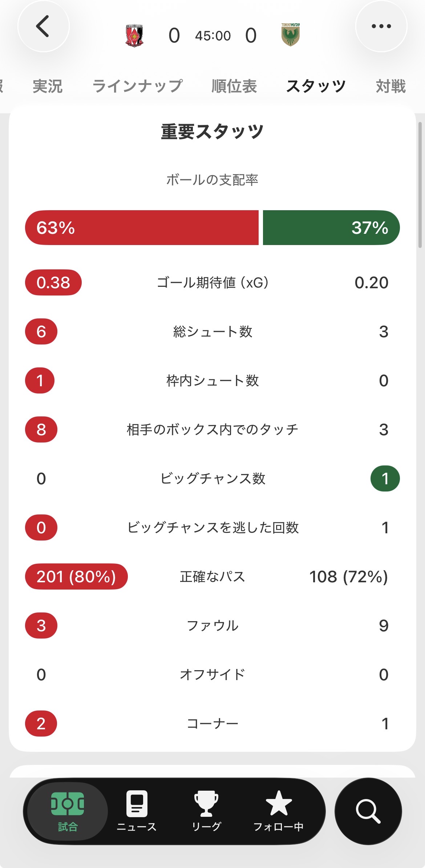Tap the back arrow button
Viewport: 425px width, 868px height.
coord(43,27)
